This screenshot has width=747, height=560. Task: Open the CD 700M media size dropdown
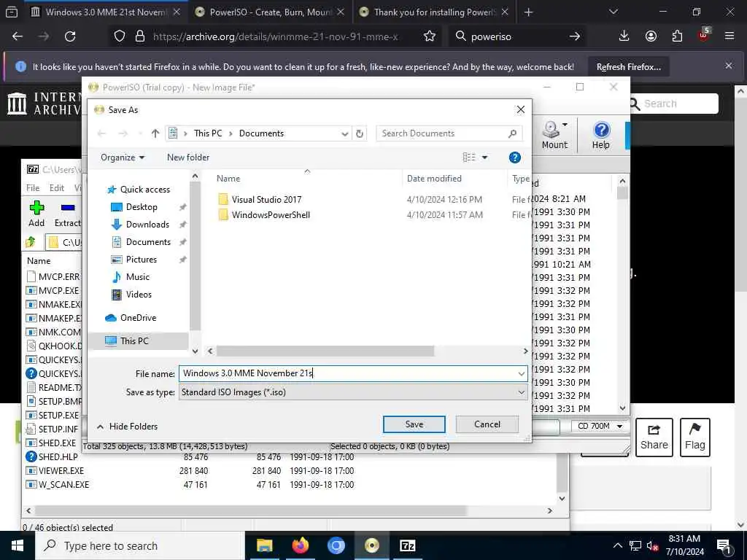pyautogui.click(x=600, y=426)
